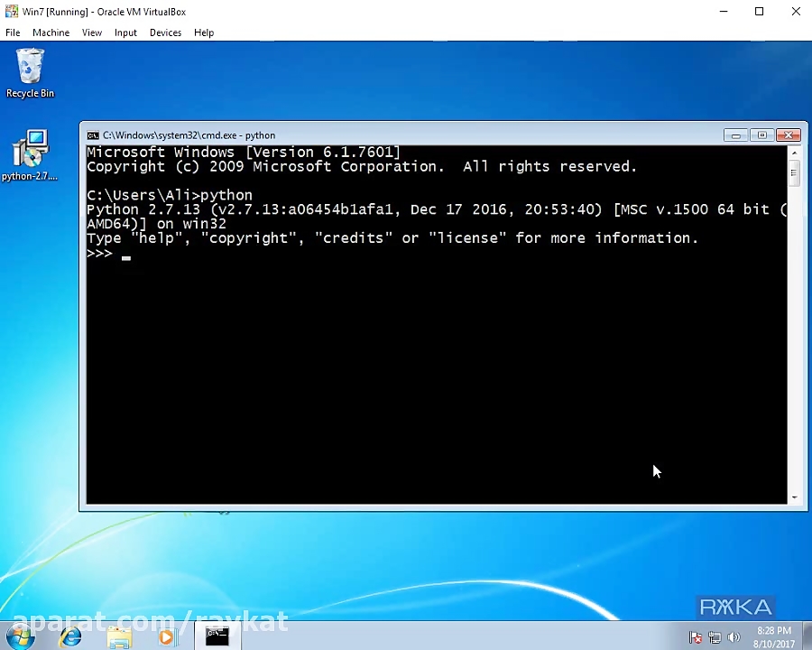Open the View menu
The height and width of the screenshot is (650, 812).
91,32
